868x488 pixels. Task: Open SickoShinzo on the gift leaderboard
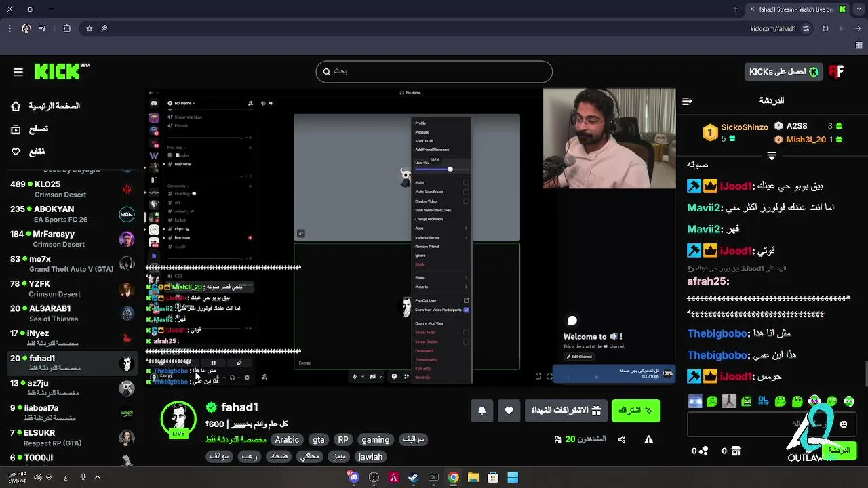[x=744, y=127]
